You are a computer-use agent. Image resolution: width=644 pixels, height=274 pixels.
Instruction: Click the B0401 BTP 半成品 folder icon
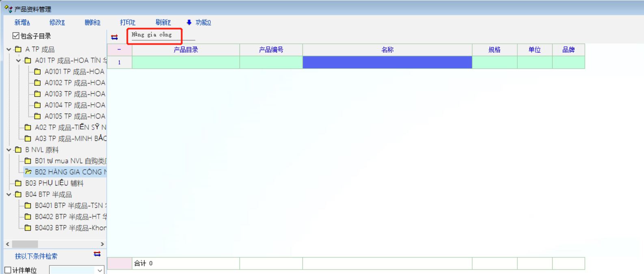[28, 205]
